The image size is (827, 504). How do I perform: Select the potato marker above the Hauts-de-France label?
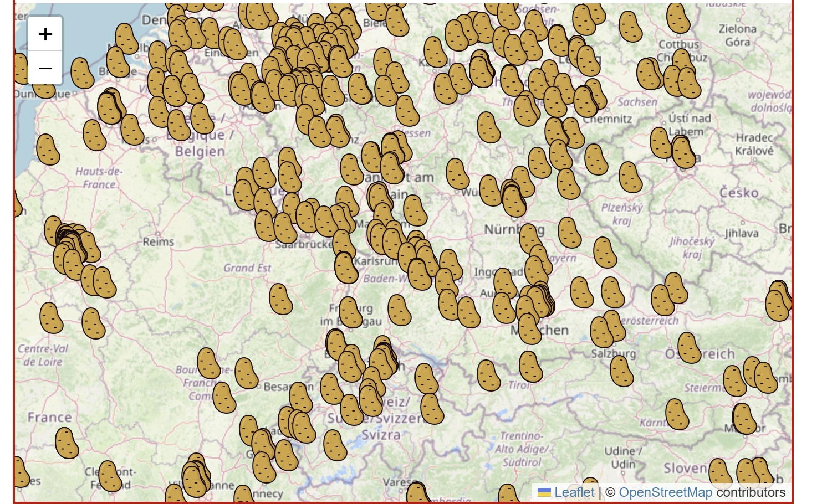[48, 150]
